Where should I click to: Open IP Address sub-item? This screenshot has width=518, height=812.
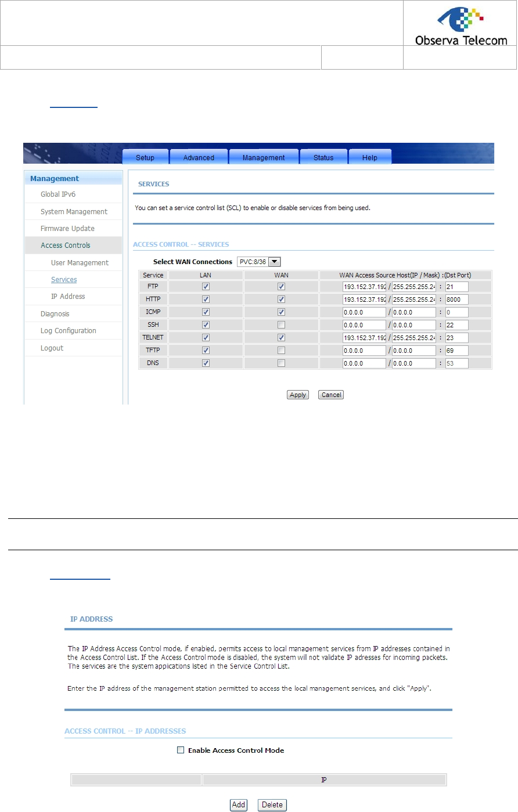(x=68, y=297)
